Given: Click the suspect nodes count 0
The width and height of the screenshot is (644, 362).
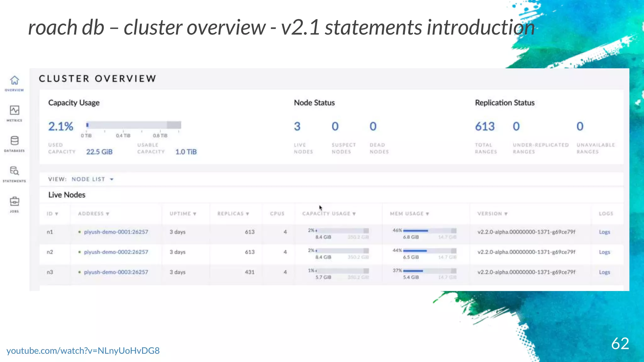Looking at the screenshot, I should 335,126.
